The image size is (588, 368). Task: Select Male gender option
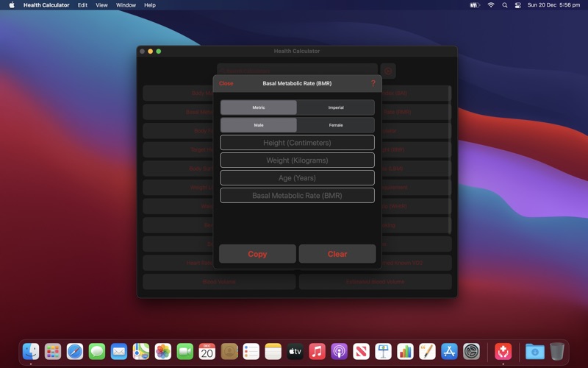coord(259,125)
